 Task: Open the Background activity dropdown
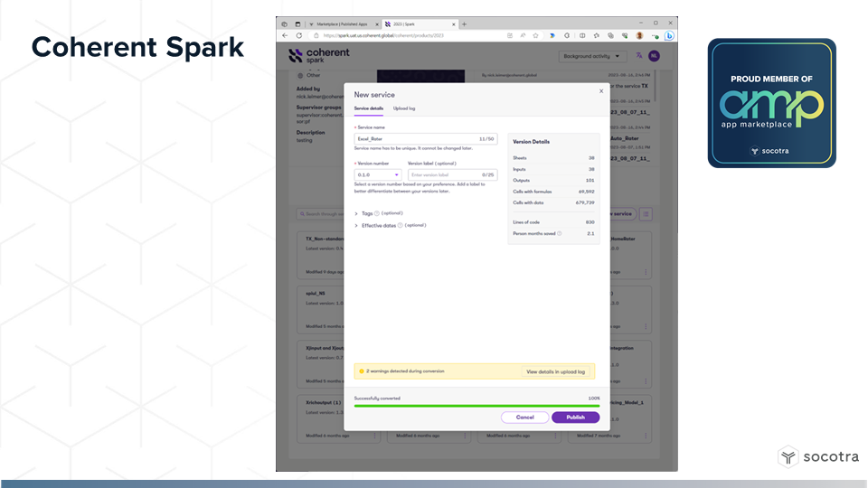591,56
